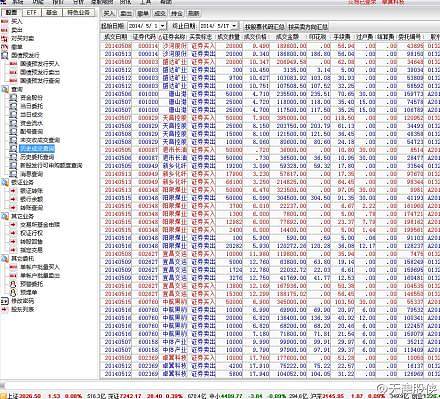Sort by the 买卖标志 column header
Image resolution: width=440 pixels, height=399 pixels.
coord(202,37)
